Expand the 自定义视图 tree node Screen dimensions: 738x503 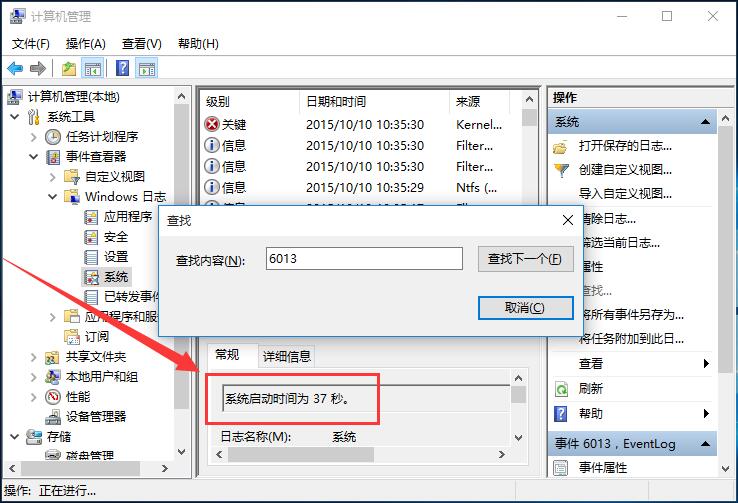52,177
